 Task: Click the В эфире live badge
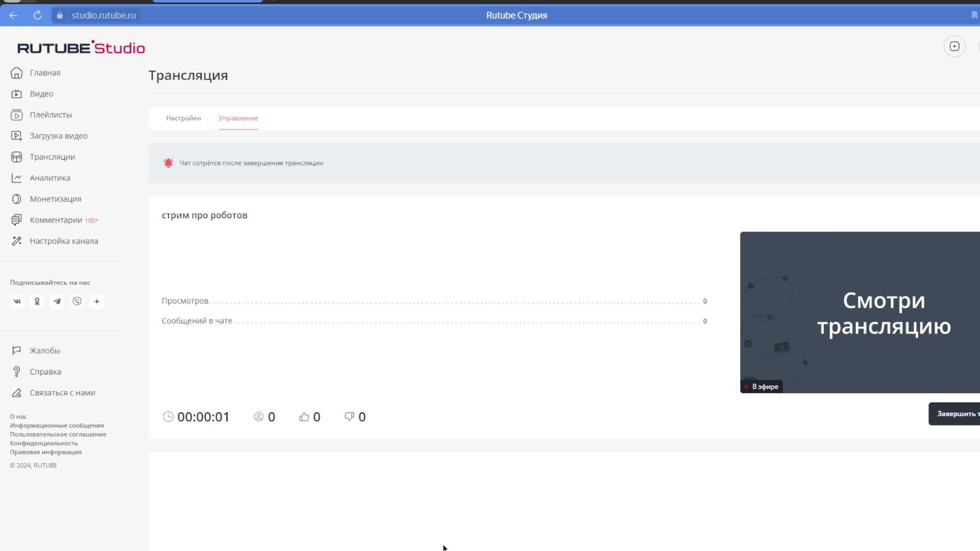[762, 387]
